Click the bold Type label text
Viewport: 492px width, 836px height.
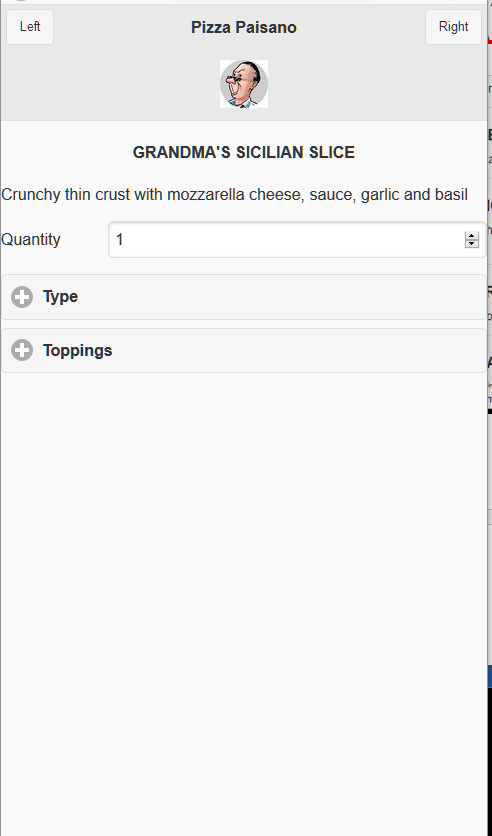(60, 296)
